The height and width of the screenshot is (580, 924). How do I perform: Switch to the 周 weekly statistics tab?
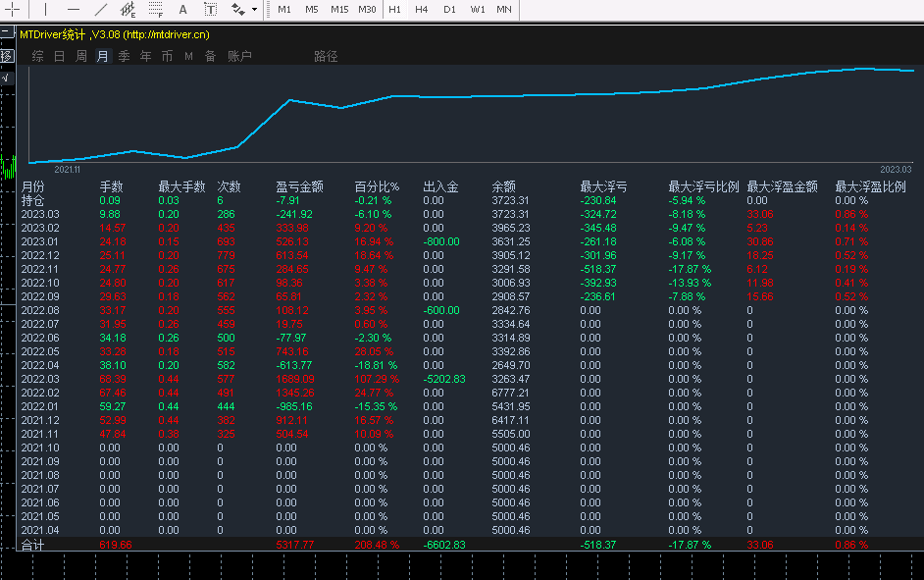(x=81, y=57)
